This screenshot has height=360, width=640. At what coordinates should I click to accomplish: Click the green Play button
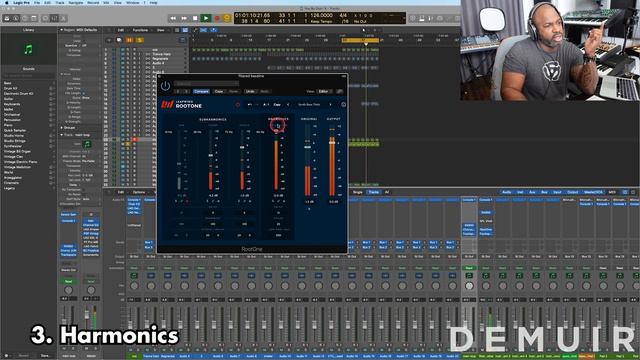(x=206, y=18)
